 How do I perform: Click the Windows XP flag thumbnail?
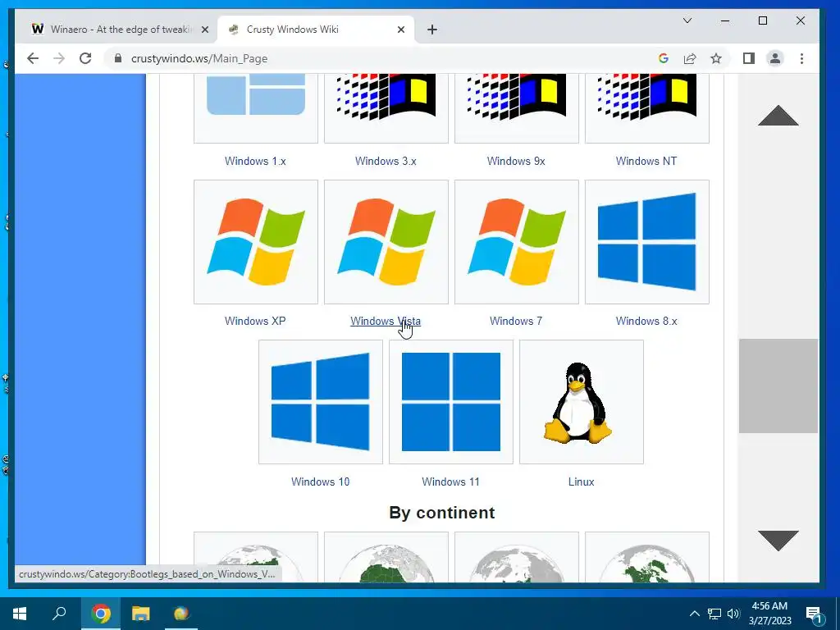click(x=256, y=242)
